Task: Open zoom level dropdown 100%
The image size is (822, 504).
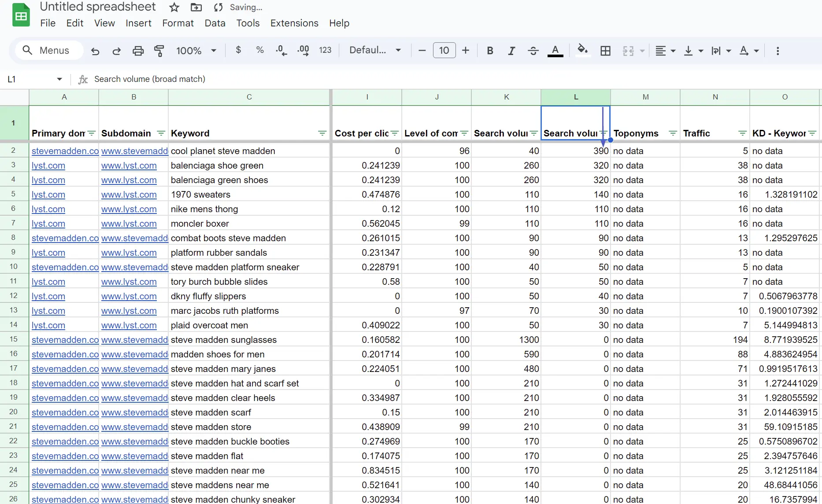Action: tap(196, 51)
